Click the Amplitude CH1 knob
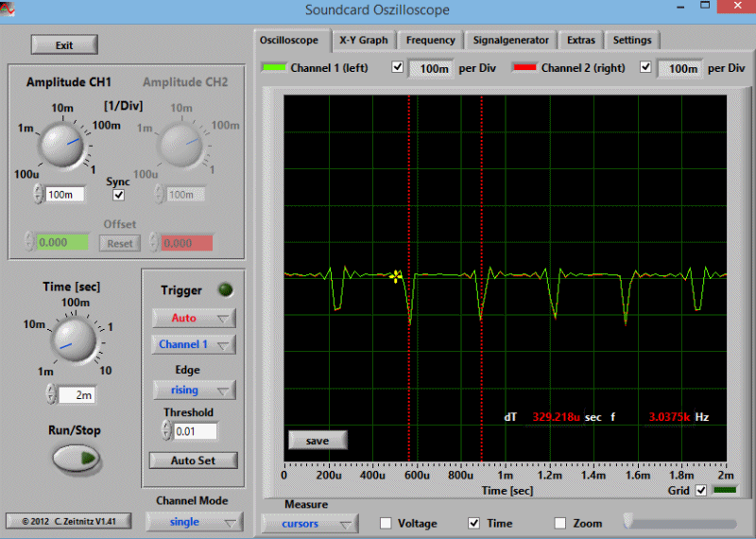Screen dimensions: 756x539 click(x=61, y=145)
